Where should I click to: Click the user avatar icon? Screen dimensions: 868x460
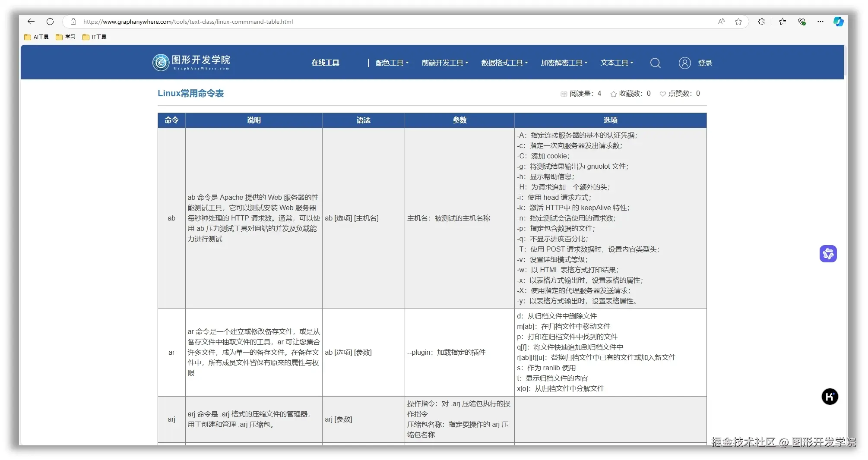pos(684,63)
